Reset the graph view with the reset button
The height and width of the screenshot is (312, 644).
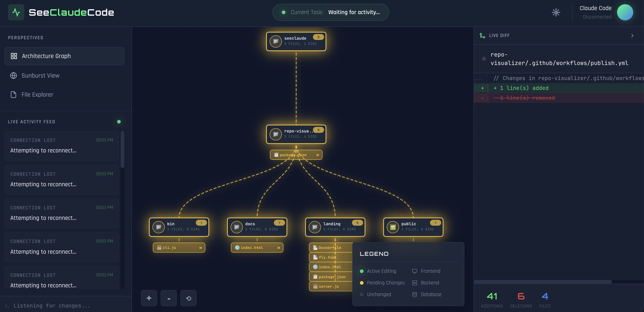tap(188, 298)
